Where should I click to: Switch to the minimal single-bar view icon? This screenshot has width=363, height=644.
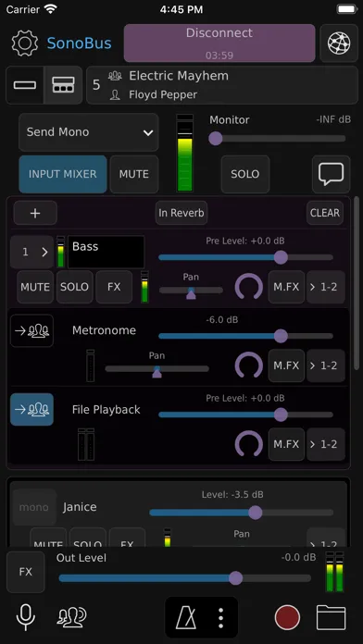[x=25, y=85]
